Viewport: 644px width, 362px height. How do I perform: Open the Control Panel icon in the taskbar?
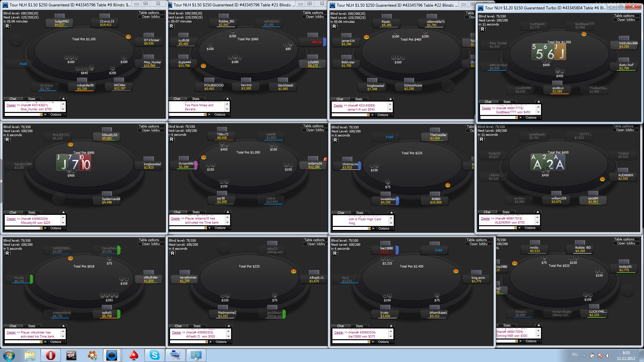click(196, 355)
